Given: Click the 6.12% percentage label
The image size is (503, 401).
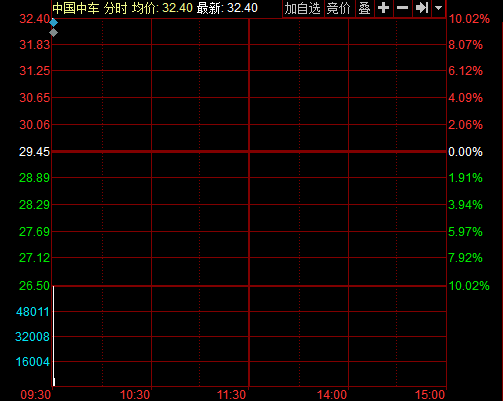Looking at the screenshot, I should pyautogui.click(x=466, y=71).
